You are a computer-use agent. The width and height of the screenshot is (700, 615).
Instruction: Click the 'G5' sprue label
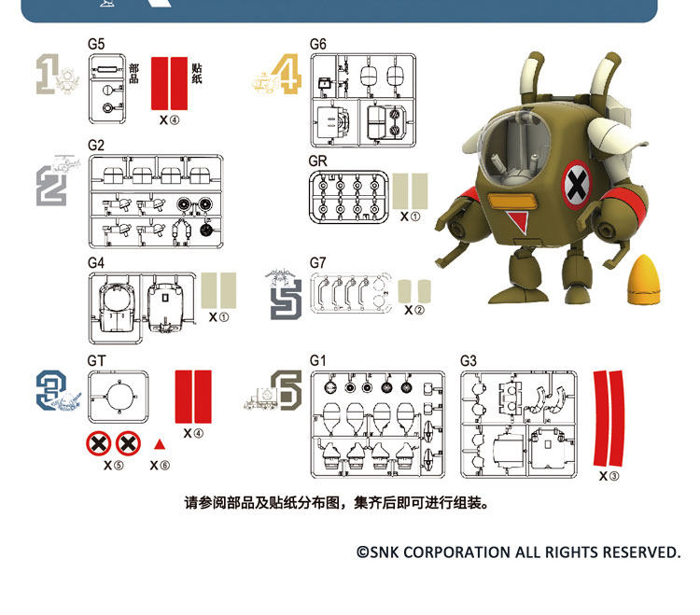click(96, 44)
